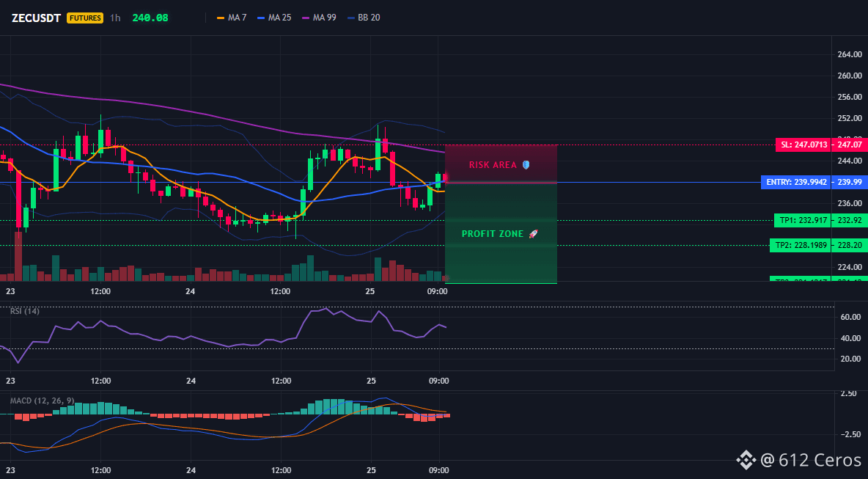Click the green 228.20 axis price tag
Viewport: 868px width, 479px height.
pos(849,245)
